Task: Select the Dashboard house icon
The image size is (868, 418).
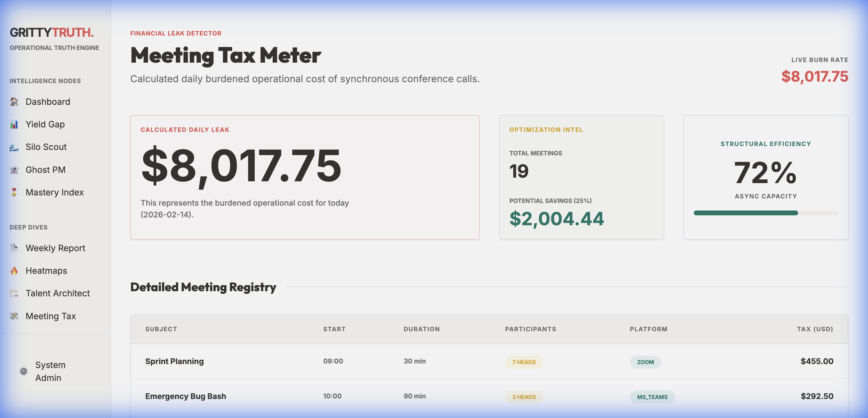Action: click(14, 101)
